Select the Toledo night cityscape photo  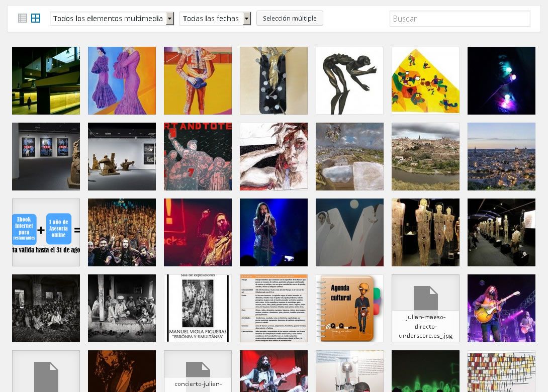(502, 156)
